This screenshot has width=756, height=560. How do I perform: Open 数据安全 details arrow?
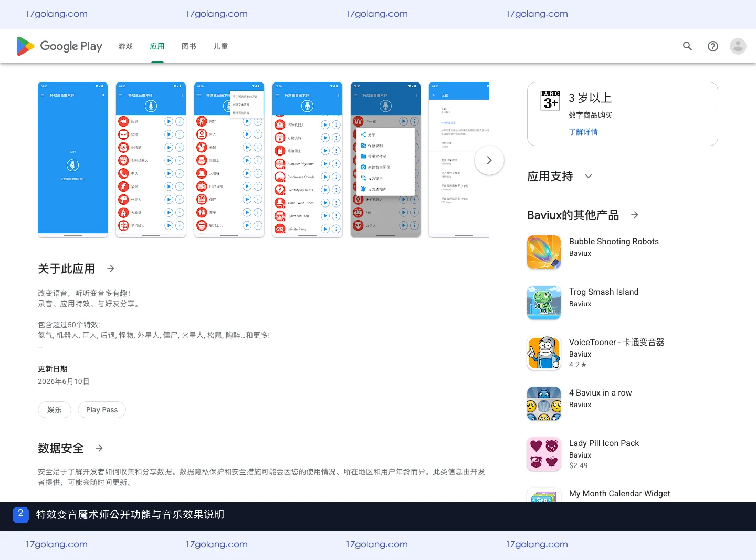[x=99, y=448]
